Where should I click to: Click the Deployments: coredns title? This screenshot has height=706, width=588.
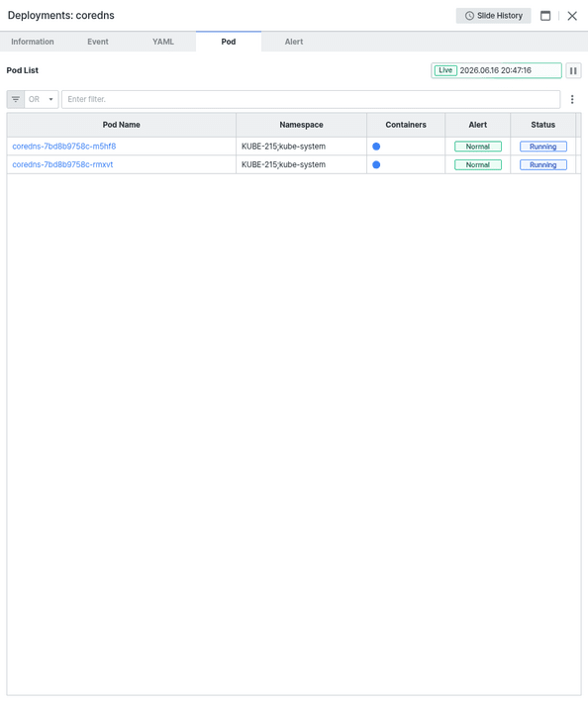[61, 15]
